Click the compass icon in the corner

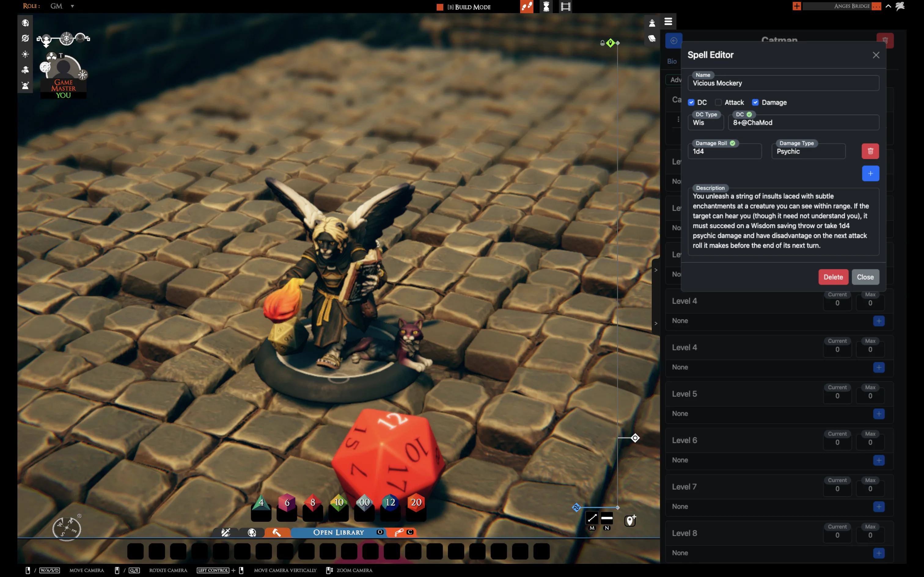click(x=66, y=528)
